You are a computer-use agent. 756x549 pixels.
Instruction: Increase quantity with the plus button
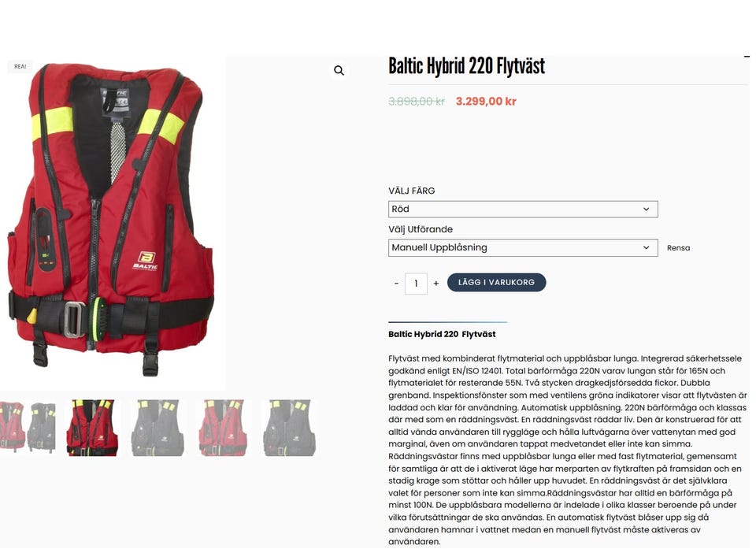(435, 284)
